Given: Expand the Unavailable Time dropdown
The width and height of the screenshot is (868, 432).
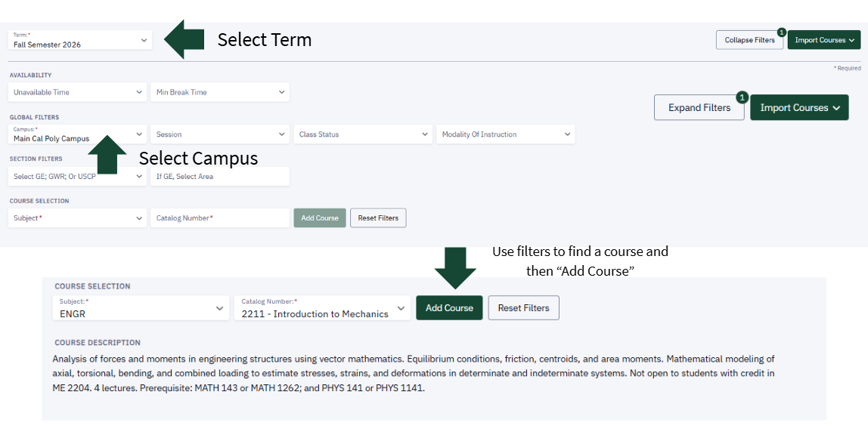Looking at the screenshot, I should pyautogui.click(x=77, y=92).
